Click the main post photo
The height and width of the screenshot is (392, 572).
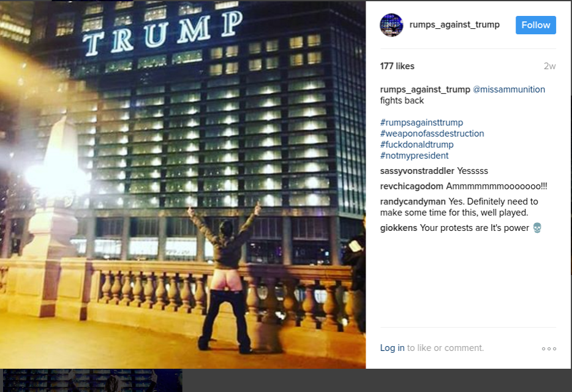tap(183, 185)
